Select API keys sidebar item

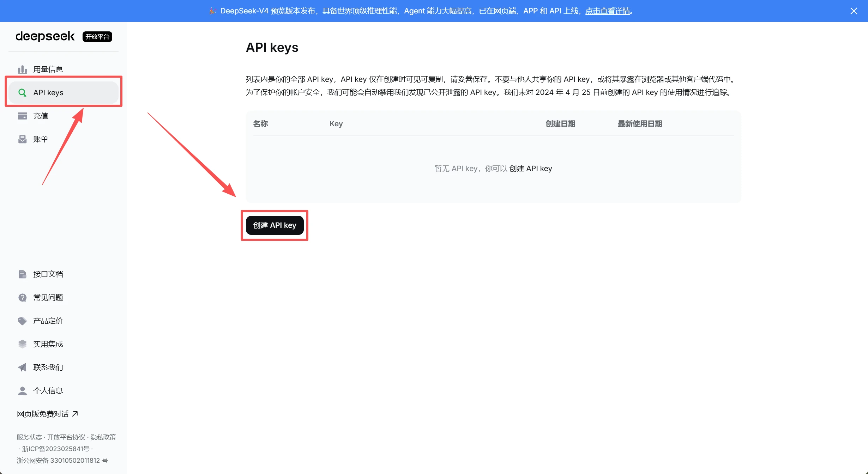63,92
